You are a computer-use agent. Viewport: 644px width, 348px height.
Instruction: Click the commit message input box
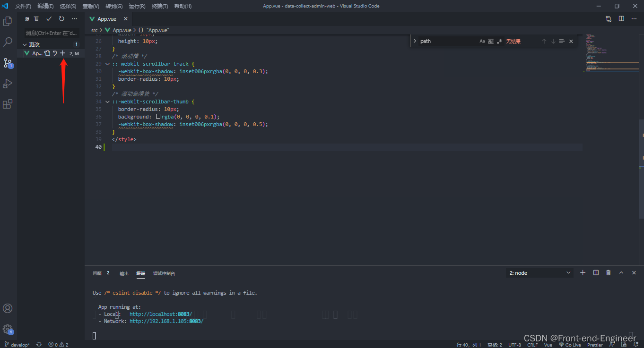(x=52, y=33)
